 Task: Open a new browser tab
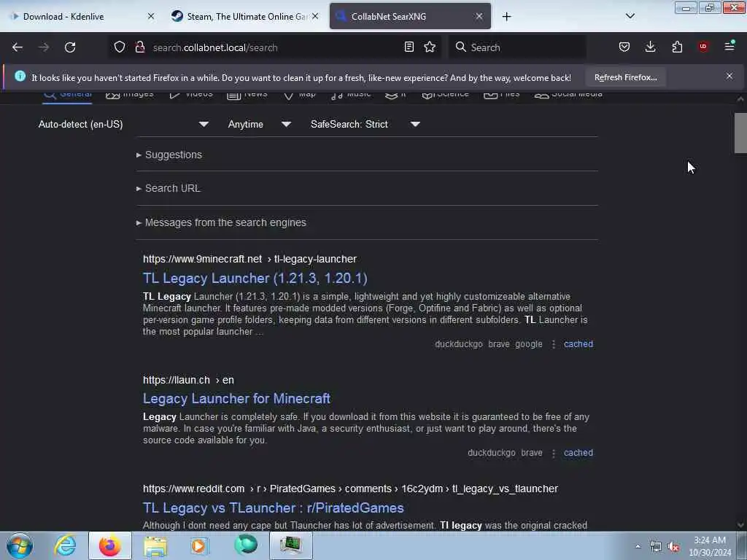click(x=506, y=17)
